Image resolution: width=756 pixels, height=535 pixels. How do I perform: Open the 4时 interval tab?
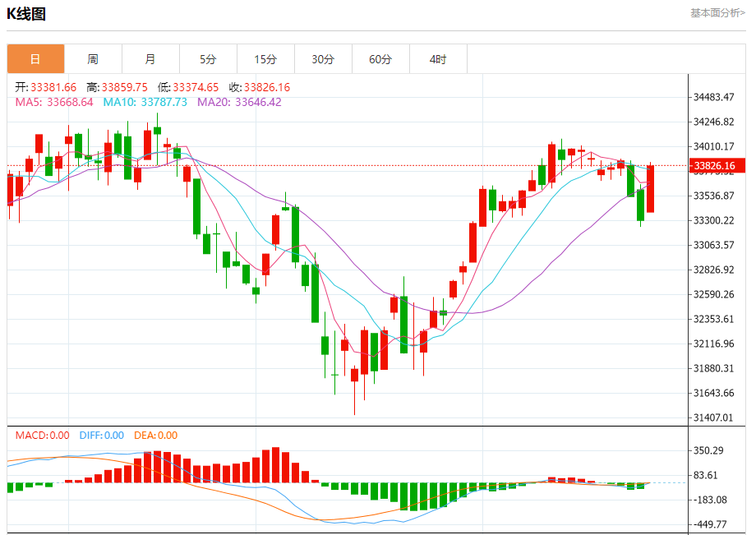pos(438,59)
